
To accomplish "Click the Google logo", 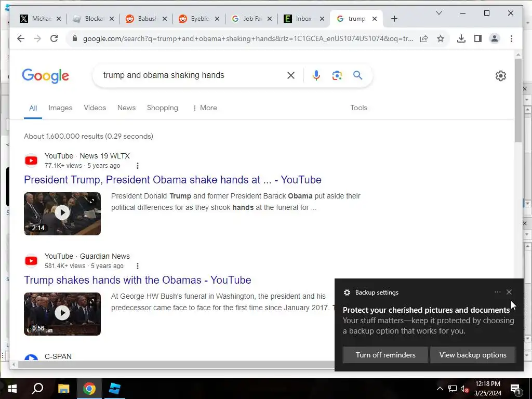I will click(46, 76).
